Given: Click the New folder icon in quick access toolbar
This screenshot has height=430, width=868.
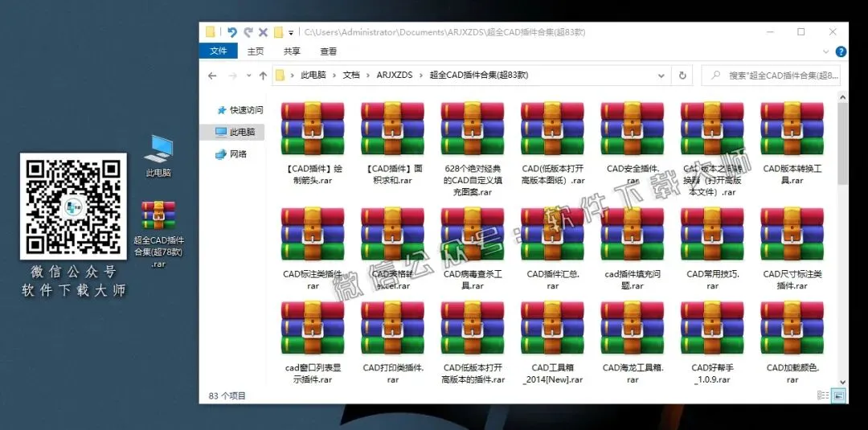Looking at the screenshot, I should click(x=278, y=32).
